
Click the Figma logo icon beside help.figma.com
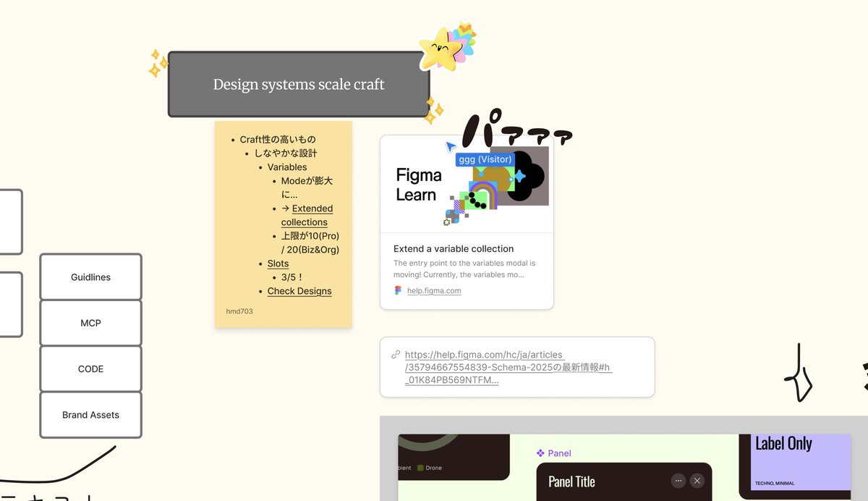click(x=398, y=290)
